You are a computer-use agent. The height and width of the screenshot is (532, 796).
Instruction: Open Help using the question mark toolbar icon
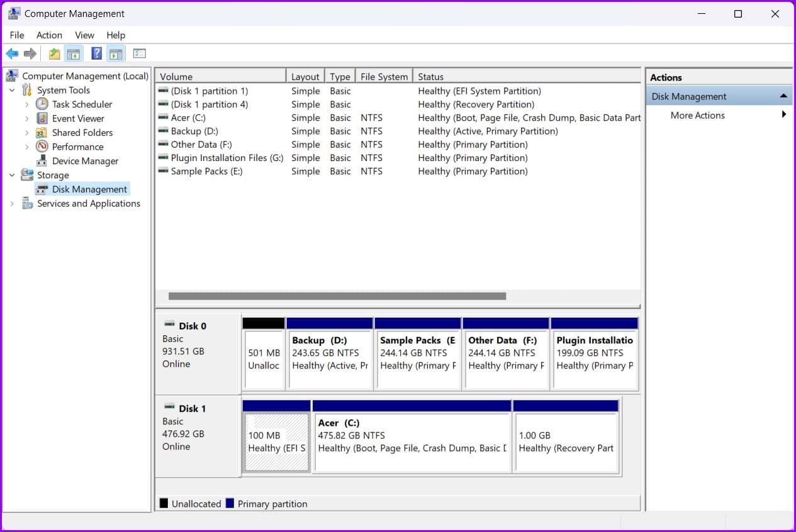point(96,53)
